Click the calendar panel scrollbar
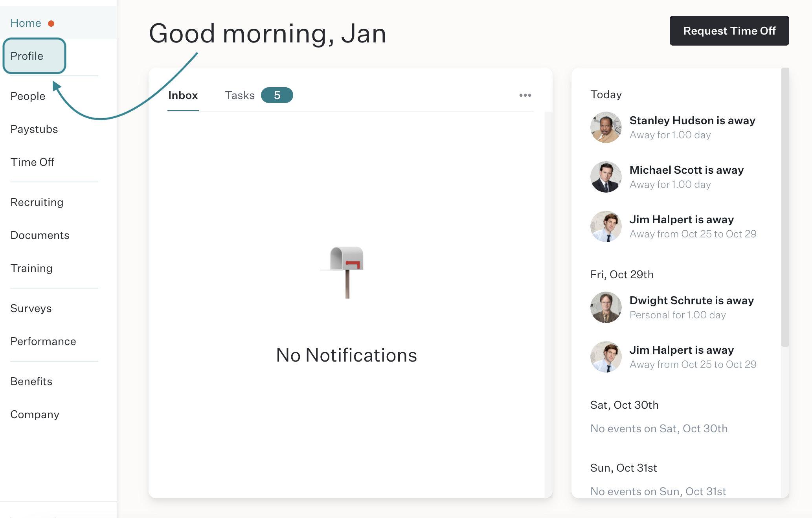The height and width of the screenshot is (518, 812). tap(785, 207)
